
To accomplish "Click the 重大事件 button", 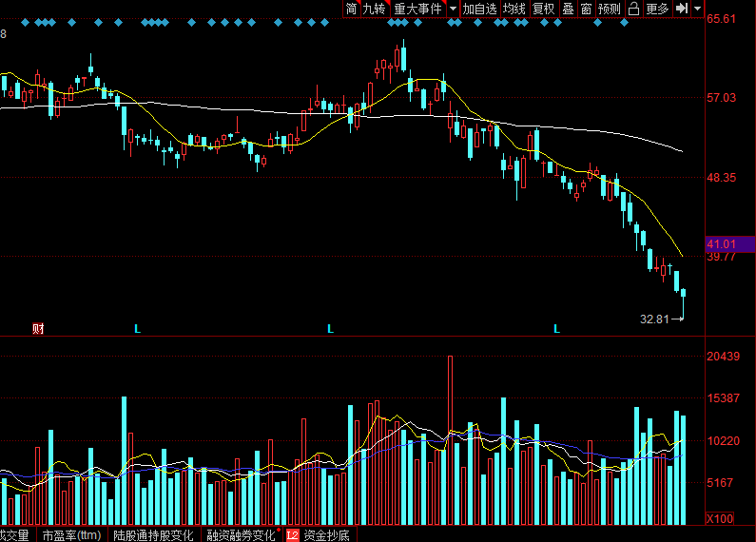I will coord(418,9).
